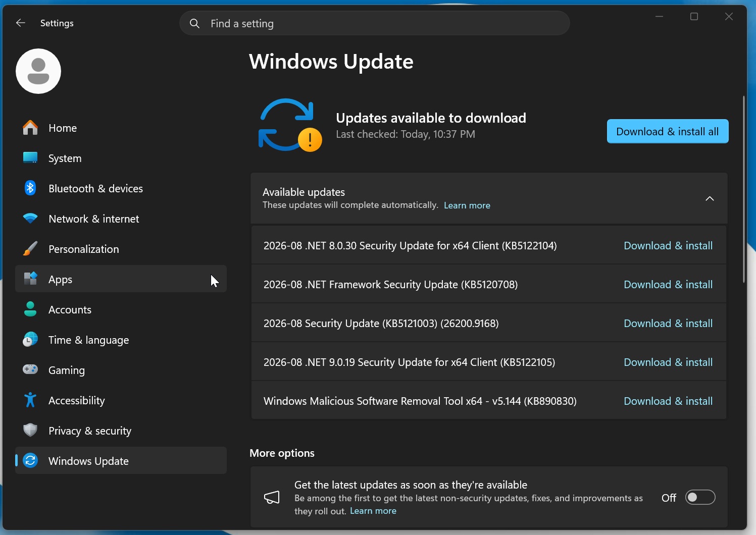This screenshot has height=535, width=756.
Task: Open Learn more link under Available updates
Action: (467, 205)
